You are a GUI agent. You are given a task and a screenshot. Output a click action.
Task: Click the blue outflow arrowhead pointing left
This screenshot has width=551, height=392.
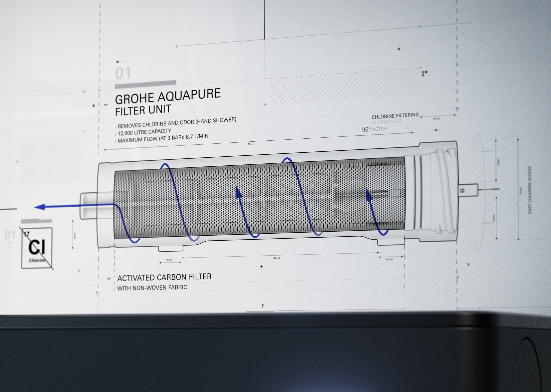(x=40, y=207)
